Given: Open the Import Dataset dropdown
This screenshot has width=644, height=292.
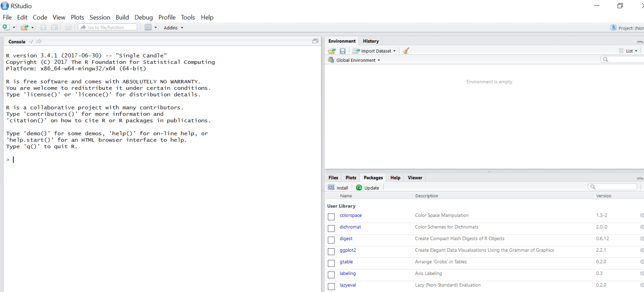Looking at the screenshot, I should [x=374, y=51].
